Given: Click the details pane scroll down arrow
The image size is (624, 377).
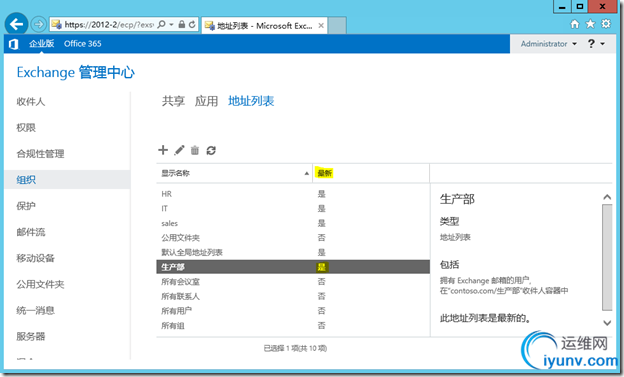Looking at the screenshot, I should (607, 323).
